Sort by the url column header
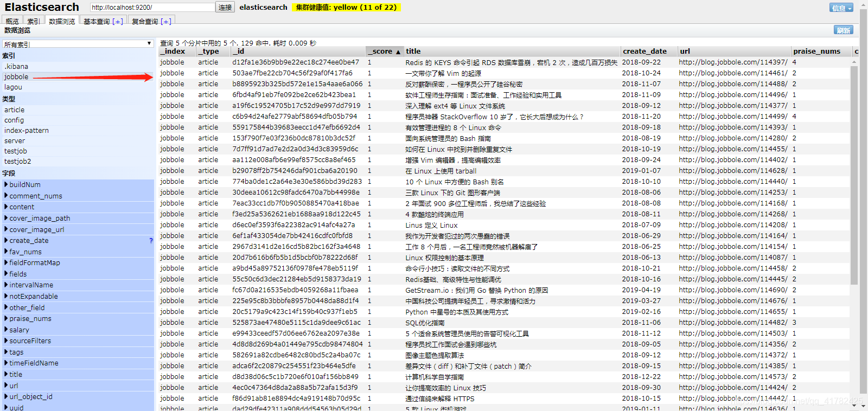Viewport: 868px width, 411px height. pos(734,51)
